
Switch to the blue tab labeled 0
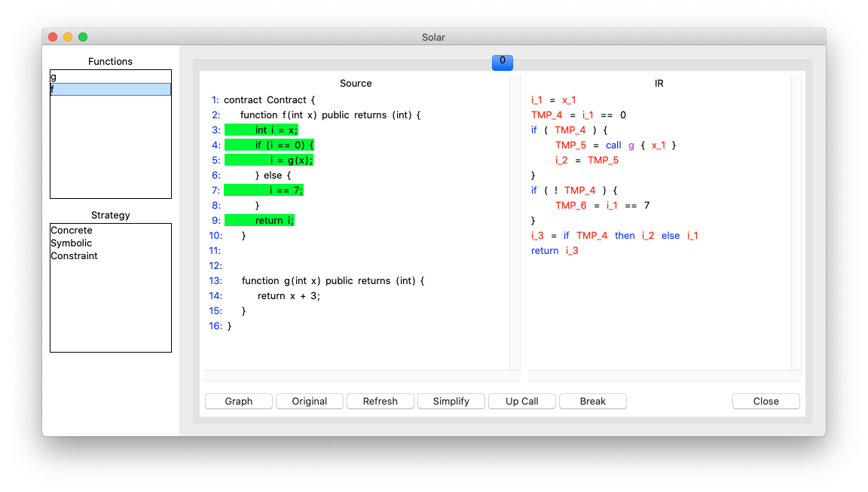503,63
